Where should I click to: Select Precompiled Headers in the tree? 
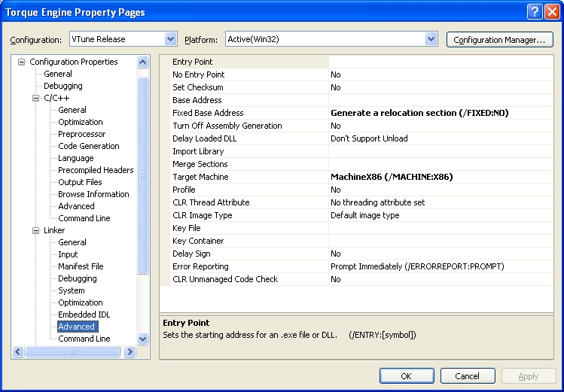click(x=96, y=170)
